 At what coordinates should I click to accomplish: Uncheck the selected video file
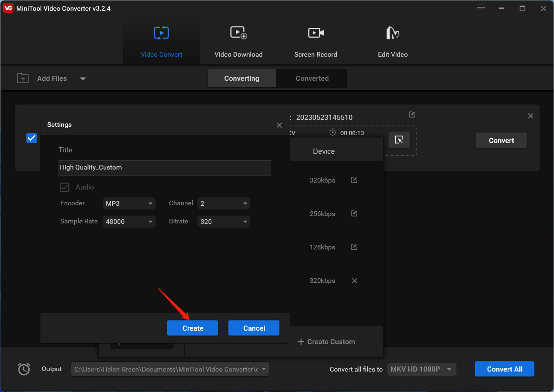pos(31,138)
